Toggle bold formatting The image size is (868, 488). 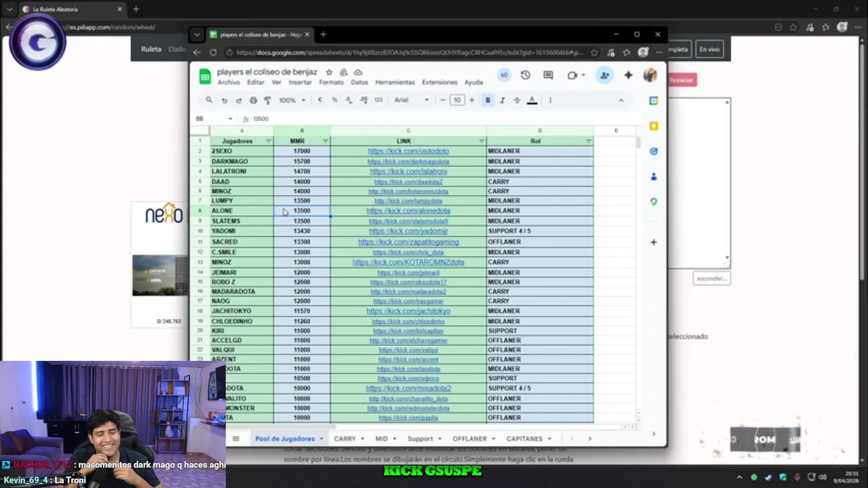pos(488,100)
